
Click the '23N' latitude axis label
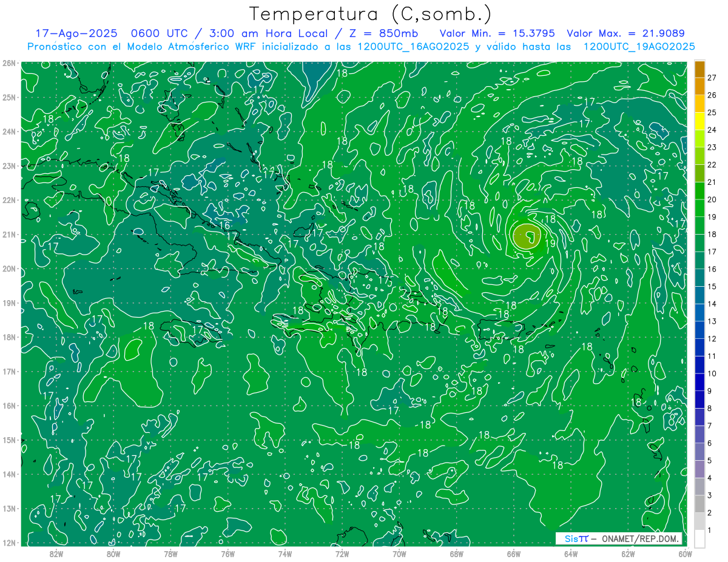pyautogui.click(x=8, y=166)
